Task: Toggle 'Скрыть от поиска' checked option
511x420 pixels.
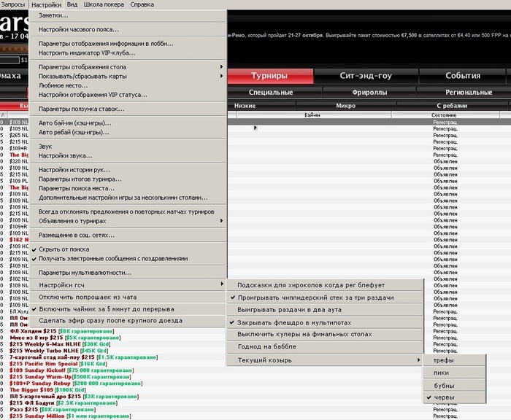Action: 128,249
